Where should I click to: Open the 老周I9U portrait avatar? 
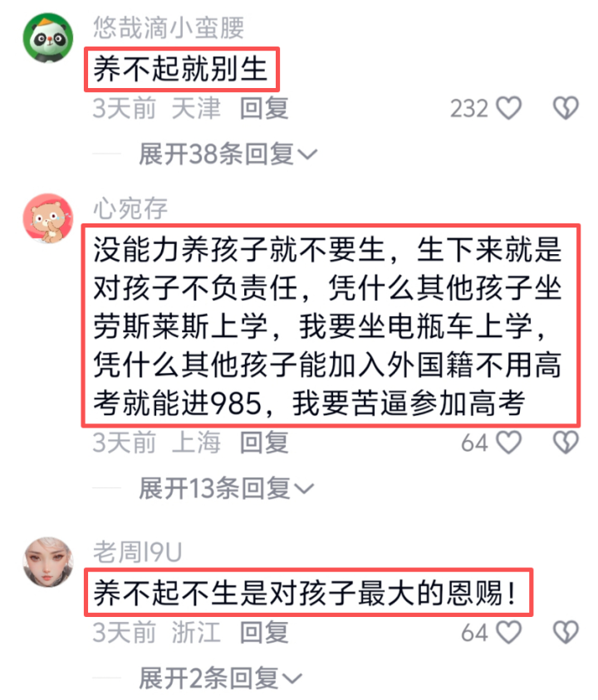click(48, 562)
